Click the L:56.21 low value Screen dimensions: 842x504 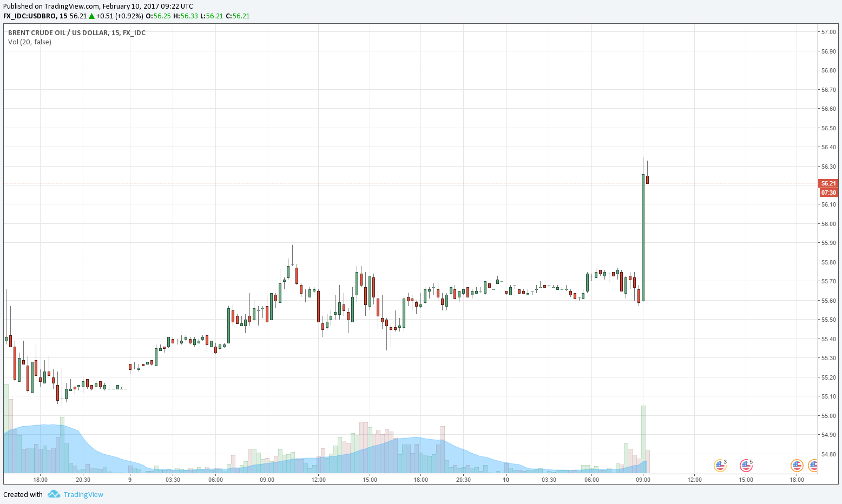coord(212,16)
